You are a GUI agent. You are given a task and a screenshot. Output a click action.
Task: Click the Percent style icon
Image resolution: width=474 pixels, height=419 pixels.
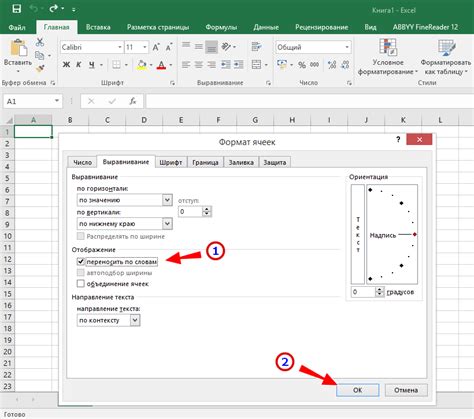[302, 65]
